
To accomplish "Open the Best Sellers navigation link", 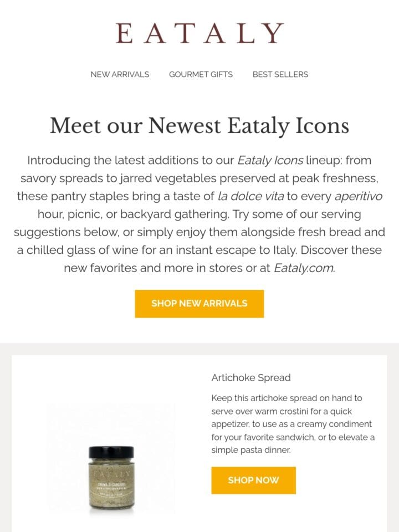I will (x=280, y=74).
